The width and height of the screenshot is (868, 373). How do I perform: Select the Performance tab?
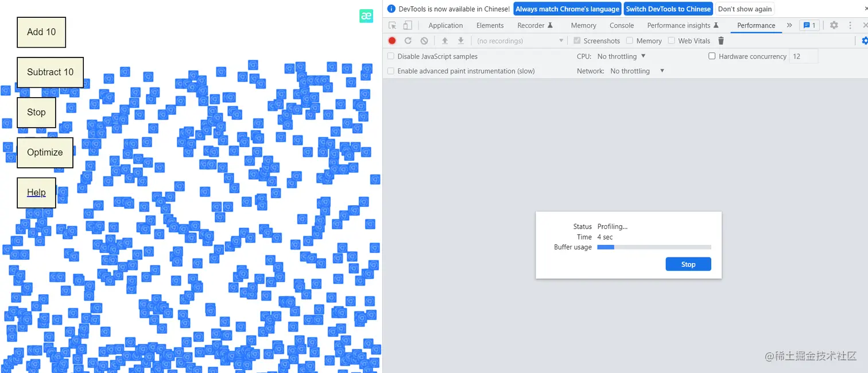click(x=756, y=25)
